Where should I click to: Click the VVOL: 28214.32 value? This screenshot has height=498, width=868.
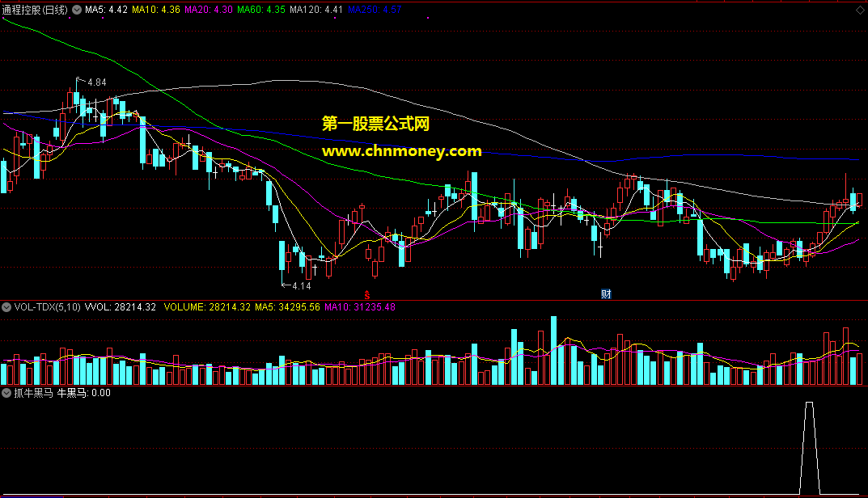point(120,307)
